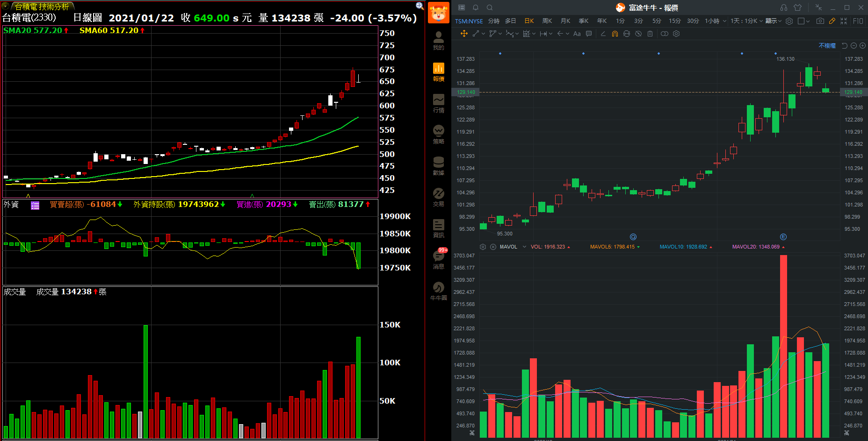The width and height of the screenshot is (868, 441).
Task: Open the 顯示 display dropdown
Action: click(x=774, y=21)
